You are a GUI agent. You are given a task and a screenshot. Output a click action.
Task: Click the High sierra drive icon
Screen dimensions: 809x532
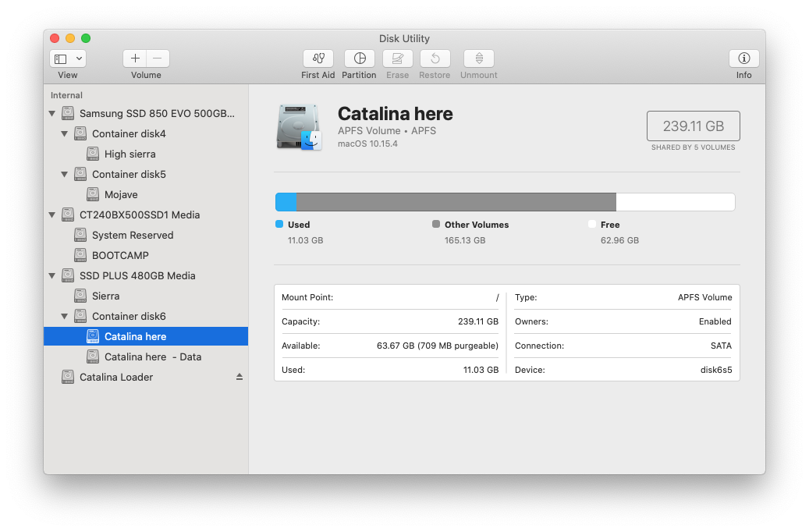point(93,154)
